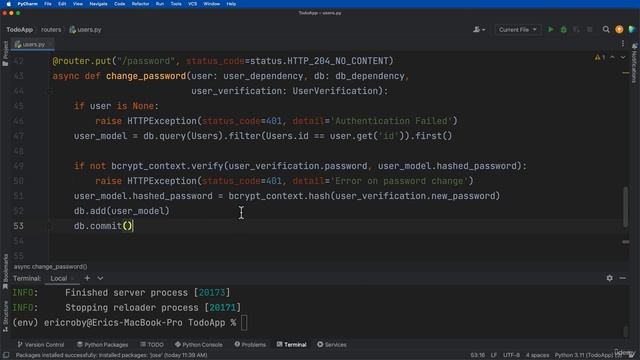The height and width of the screenshot is (360, 640).
Task: Hide the terminal panel with minus icon
Action: [622, 278]
